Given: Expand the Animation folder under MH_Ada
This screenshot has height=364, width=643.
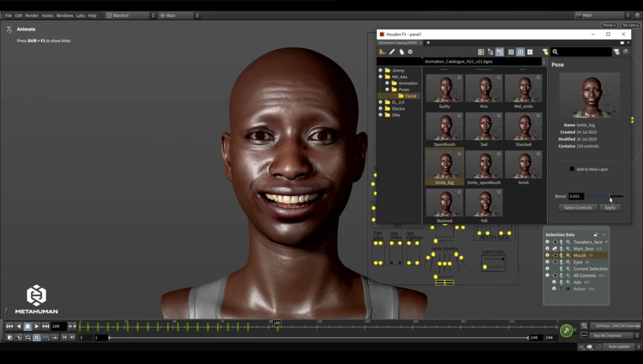Looking at the screenshot, I should [x=387, y=83].
